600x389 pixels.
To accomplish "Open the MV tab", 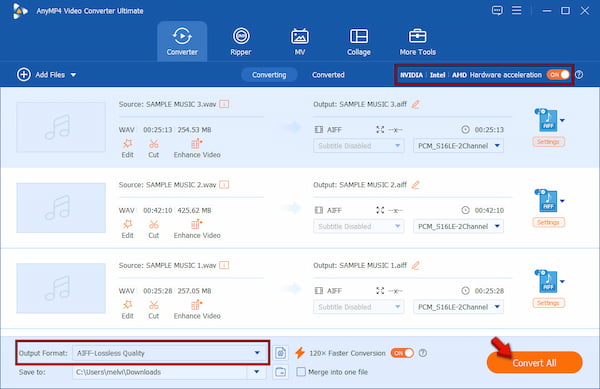I will point(300,41).
